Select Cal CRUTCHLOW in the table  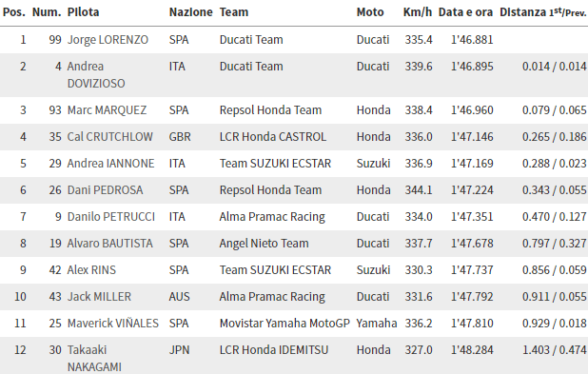click(109, 137)
